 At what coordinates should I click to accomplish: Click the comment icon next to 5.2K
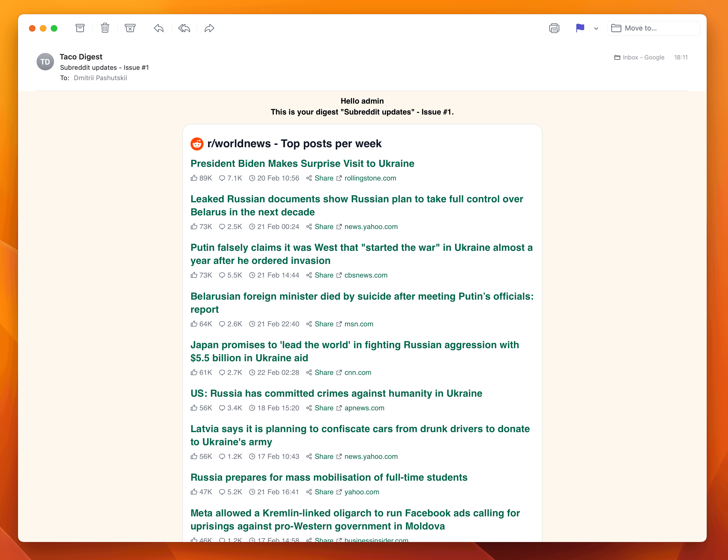(x=222, y=492)
